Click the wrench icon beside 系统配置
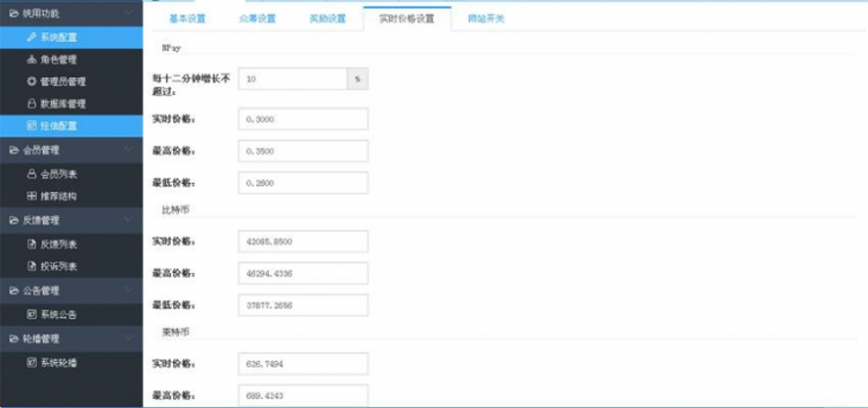The width and height of the screenshot is (868, 408). (x=31, y=38)
